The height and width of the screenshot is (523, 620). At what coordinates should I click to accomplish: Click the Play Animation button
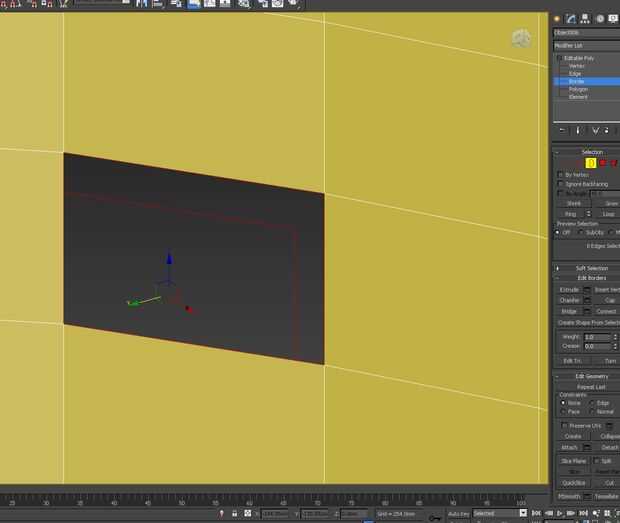tap(560, 514)
